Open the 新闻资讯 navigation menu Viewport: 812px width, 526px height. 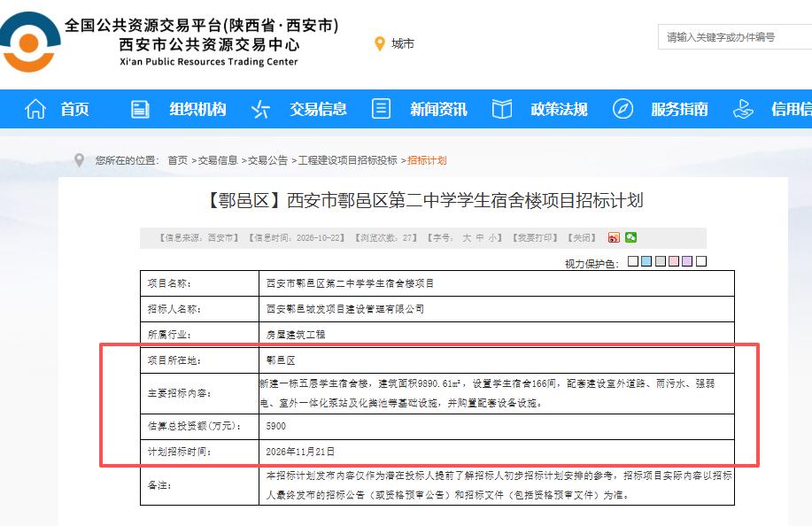tap(438, 109)
